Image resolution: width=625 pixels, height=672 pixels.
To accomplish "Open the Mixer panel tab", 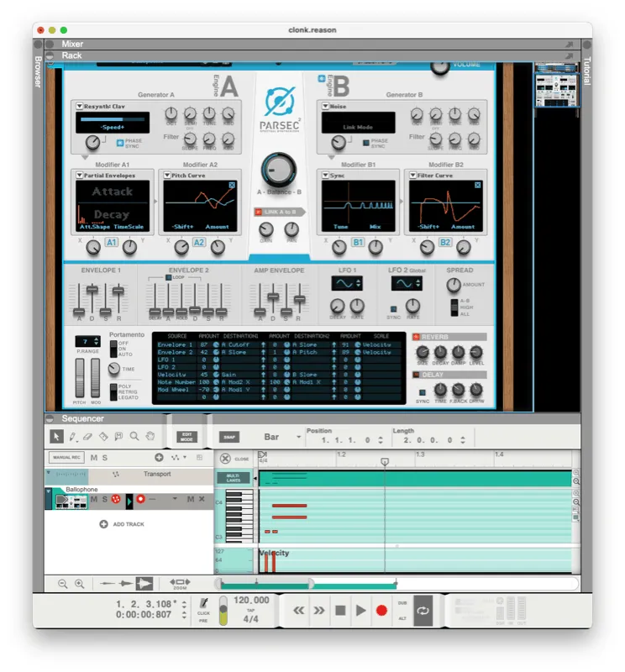I will pyautogui.click(x=72, y=44).
